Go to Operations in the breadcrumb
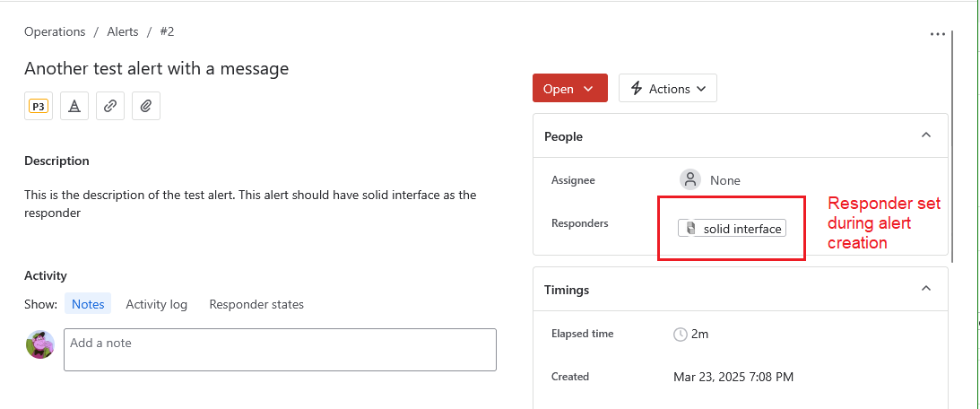Image resolution: width=980 pixels, height=409 pixels. click(x=55, y=31)
